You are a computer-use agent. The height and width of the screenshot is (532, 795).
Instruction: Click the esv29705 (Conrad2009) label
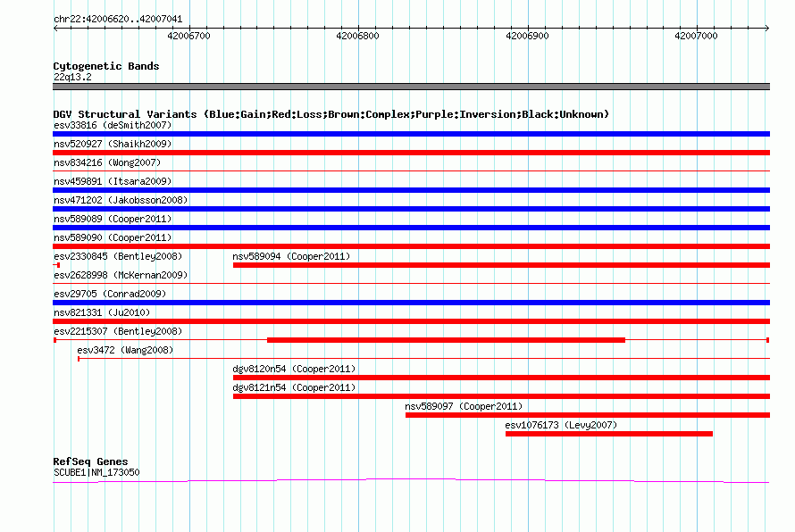[x=110, y=294]
